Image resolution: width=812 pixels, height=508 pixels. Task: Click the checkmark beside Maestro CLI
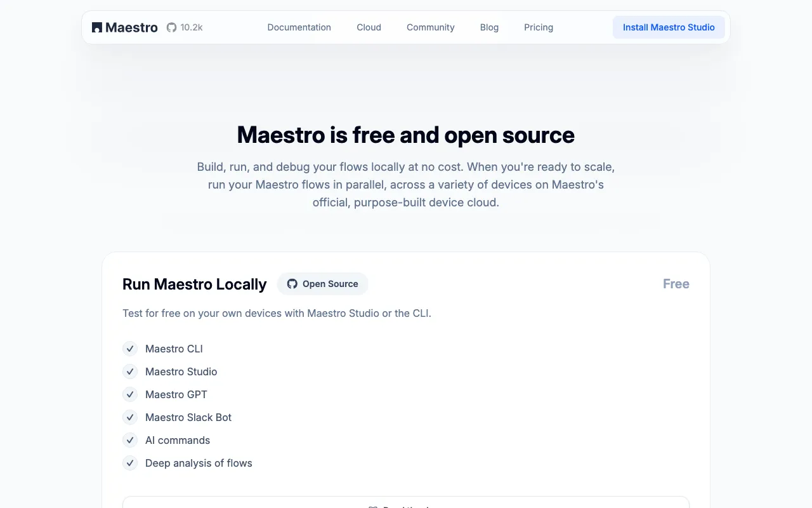tap(130, 349)
